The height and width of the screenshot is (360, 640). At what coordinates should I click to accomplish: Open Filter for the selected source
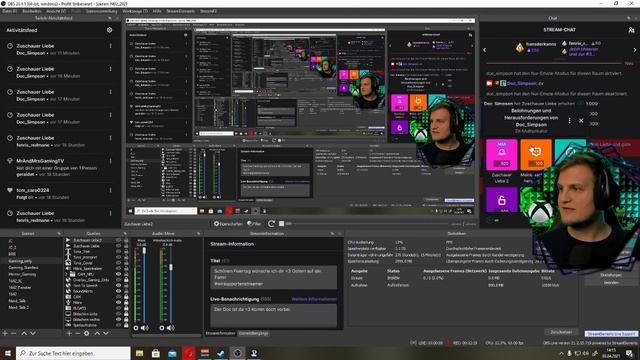254,224
